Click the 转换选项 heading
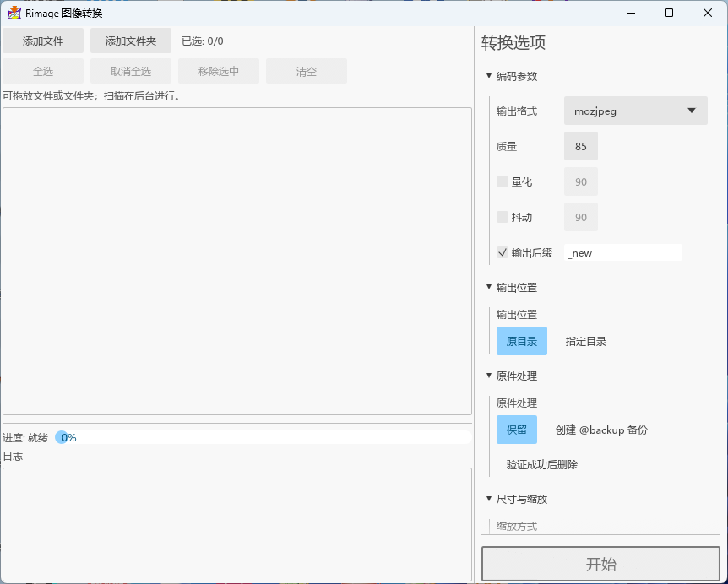The width and height of the screenshot is (728, 584). pyautogui.click(x=513, y=42)
